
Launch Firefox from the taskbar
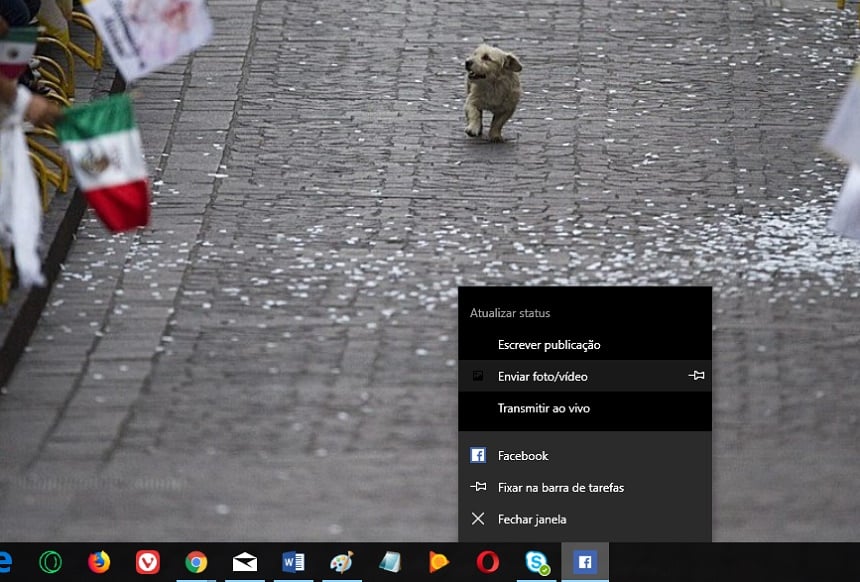pos(99,562)
